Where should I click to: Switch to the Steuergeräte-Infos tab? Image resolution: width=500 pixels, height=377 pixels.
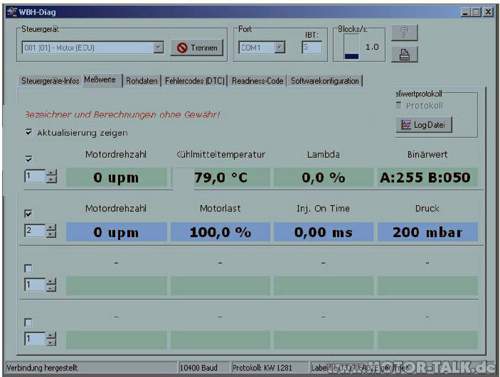click(50, 81)
